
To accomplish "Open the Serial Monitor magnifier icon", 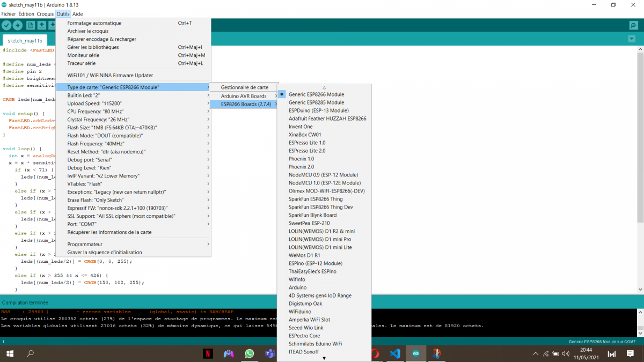I will (x=633, y=25).
